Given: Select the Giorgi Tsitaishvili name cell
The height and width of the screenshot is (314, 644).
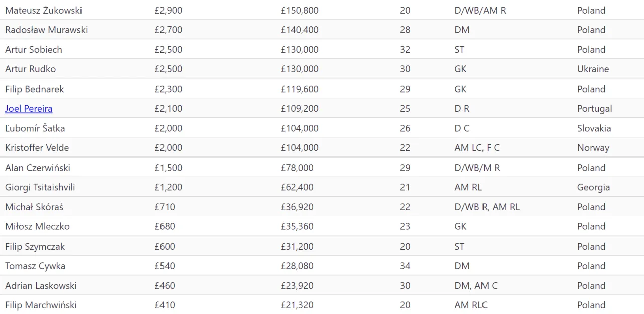Looking at the screenshot, I should click(40, 187).
